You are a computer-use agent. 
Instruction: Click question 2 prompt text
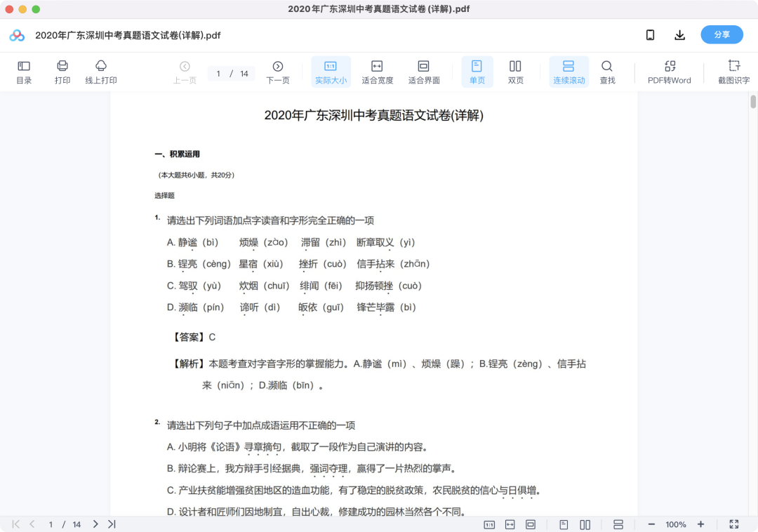[x=261, y=425]
